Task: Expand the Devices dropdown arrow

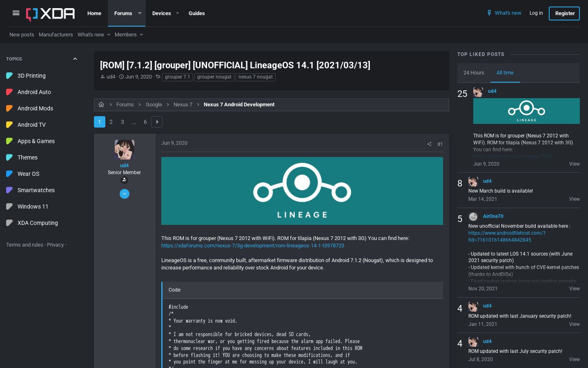Action: tap(177, 13)
